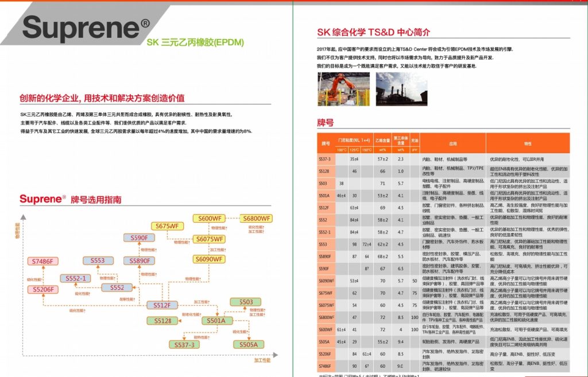Click the Suprene logo title
The image size is (588, 377).
(x=86, y=28)
